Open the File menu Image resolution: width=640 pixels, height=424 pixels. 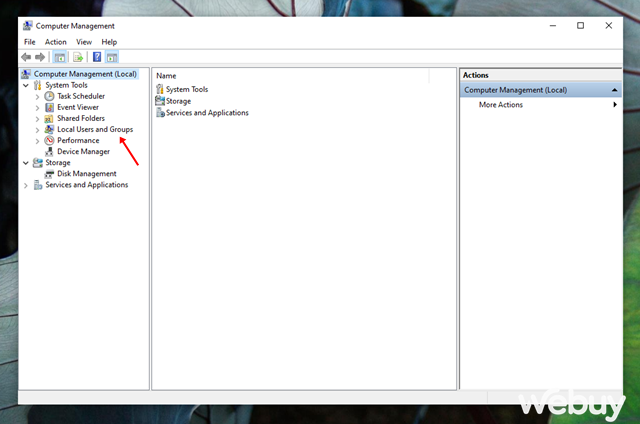coord(30,42)
